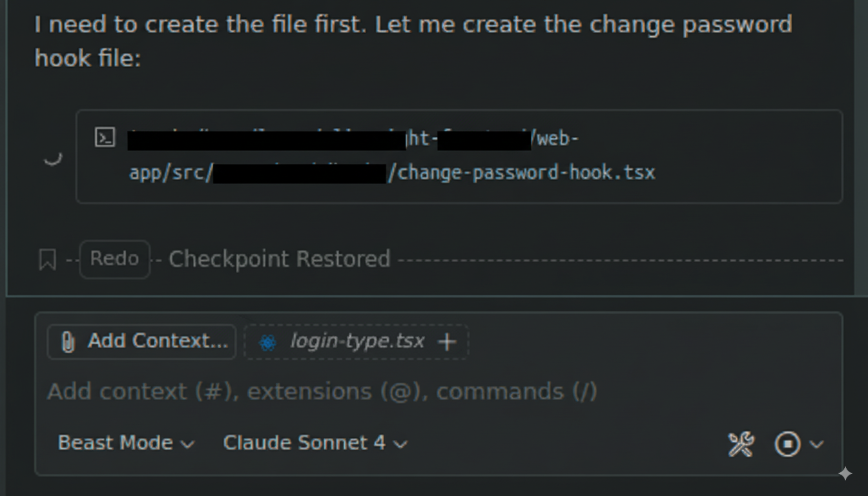
Task: Click the Add Context... button label
Action: pos(158,341)
